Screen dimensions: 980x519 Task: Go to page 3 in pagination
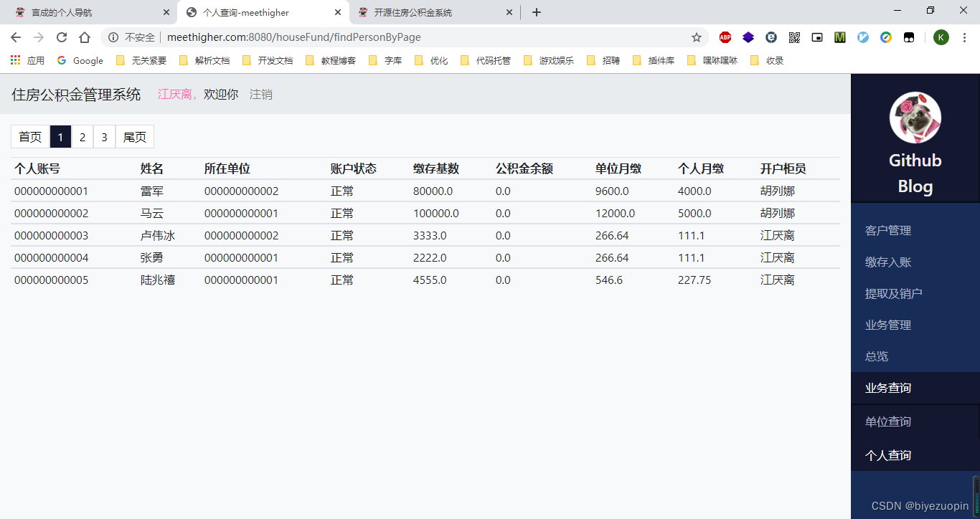coord(104,137)
